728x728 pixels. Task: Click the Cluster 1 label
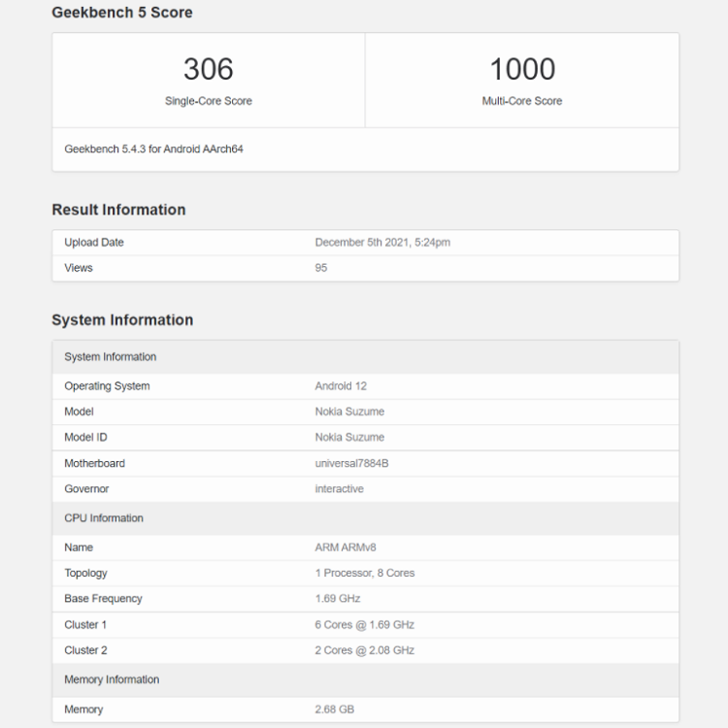click(x=85, y=625)
